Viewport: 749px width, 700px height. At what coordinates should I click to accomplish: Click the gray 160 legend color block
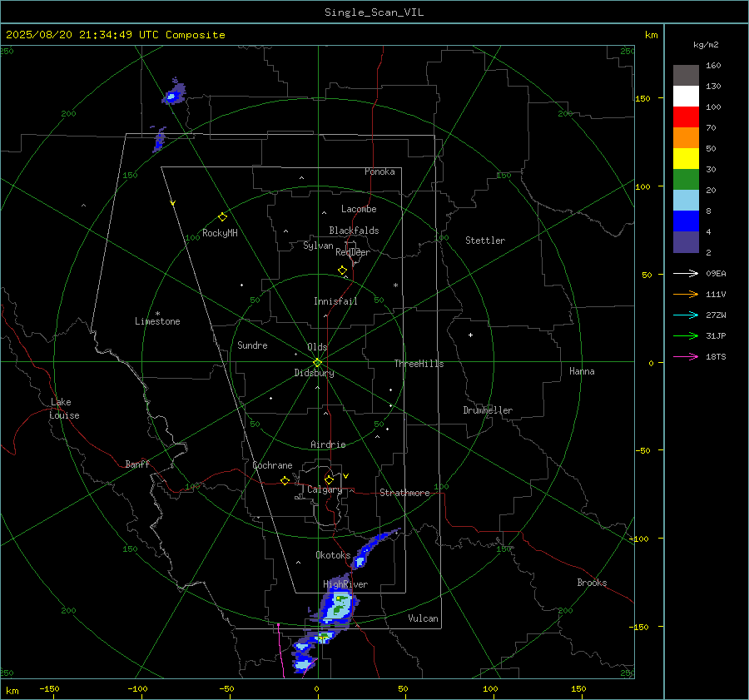[x=686, y=76]
